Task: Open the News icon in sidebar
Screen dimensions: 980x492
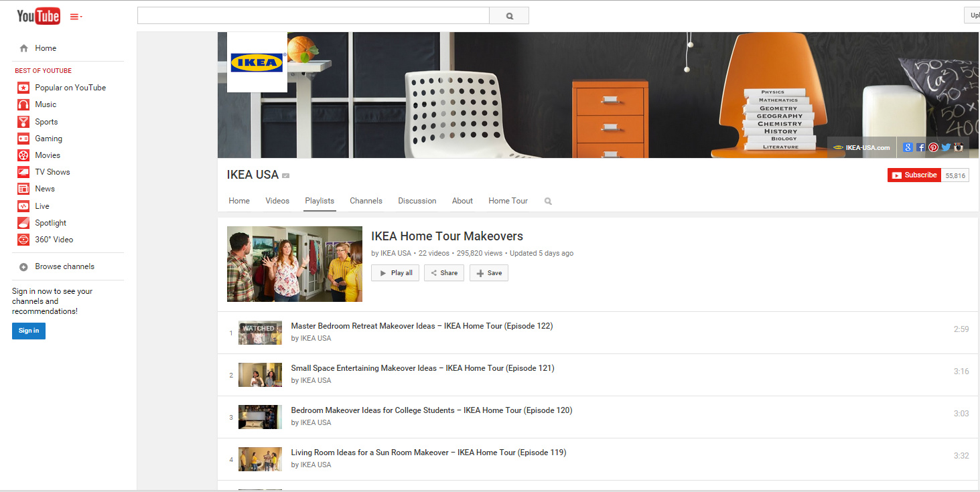Action: [23, 189]
